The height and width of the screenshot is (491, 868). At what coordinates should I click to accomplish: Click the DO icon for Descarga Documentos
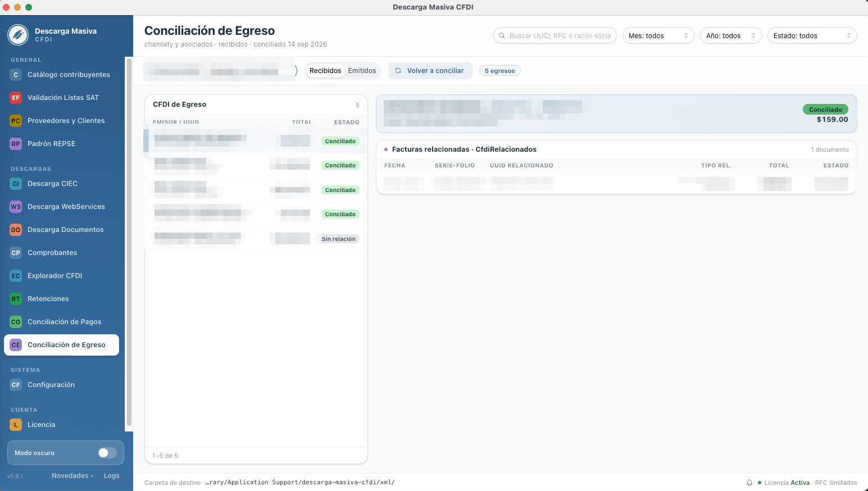coord(16,230)
